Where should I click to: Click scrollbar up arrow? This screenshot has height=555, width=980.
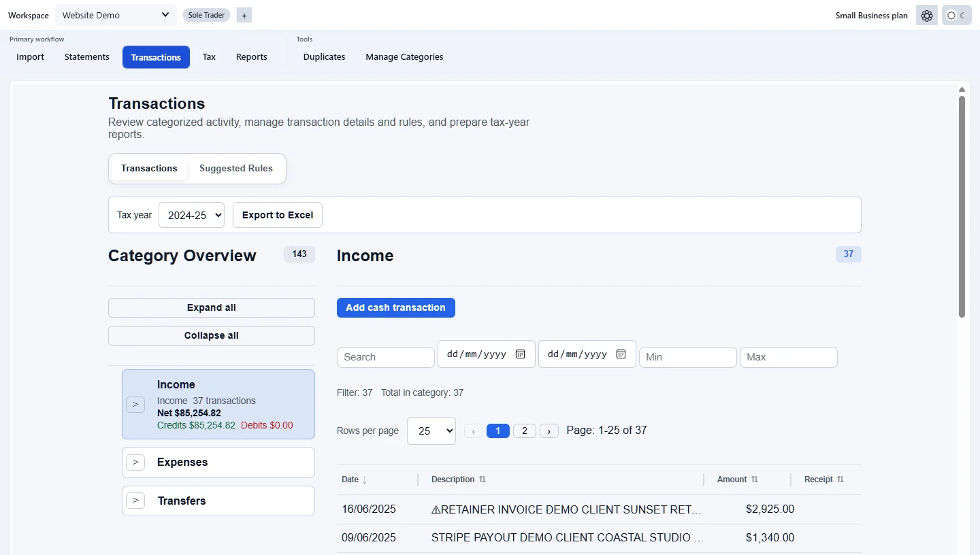point(962,89)
